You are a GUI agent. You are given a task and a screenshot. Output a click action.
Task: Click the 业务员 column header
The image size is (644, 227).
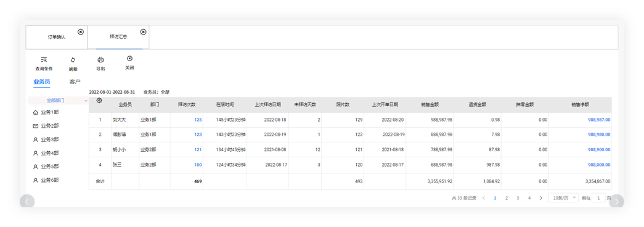click(125, 105)
